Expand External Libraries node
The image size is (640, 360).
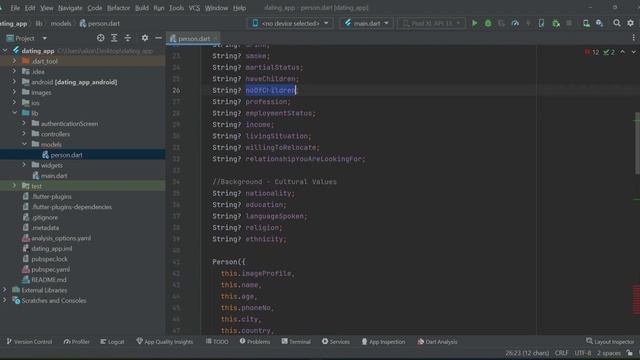click(5, 290)
